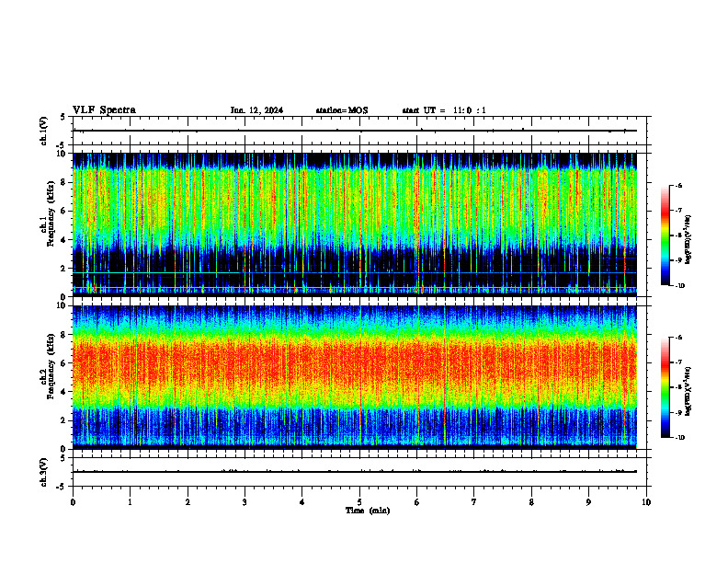Screen dimensions: 728x563
Task: Select the ch.2 "Frequency (kHz)" axis label
Action: tap(51, 366)
